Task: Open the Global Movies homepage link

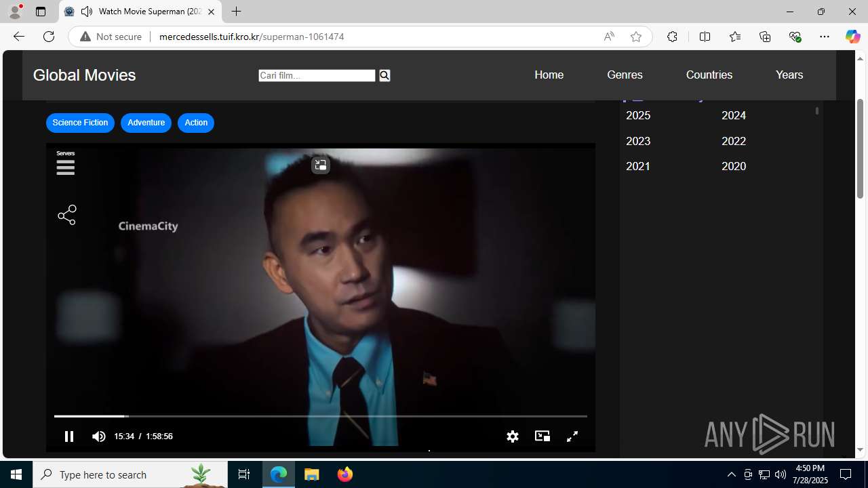Action: coord(85,75)
